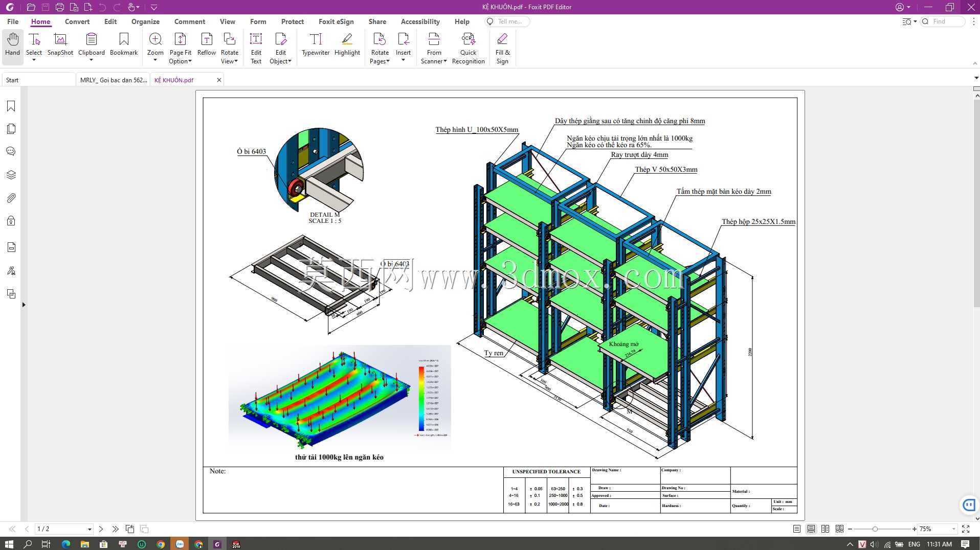
Task: Open the document tab list dropdown
Action: click(976, 78)
